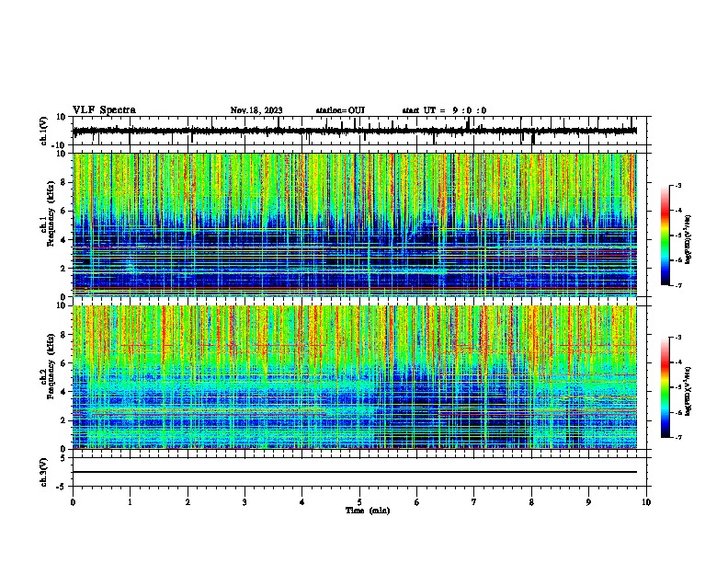
Task: Click the ch.2 color bar log(PSD) label
Action: tap(688, 392)
